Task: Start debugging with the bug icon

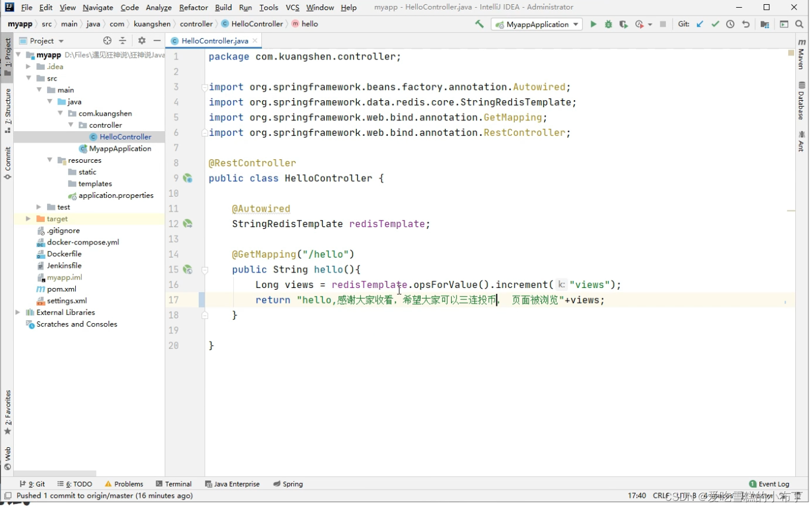Action: 609,24
